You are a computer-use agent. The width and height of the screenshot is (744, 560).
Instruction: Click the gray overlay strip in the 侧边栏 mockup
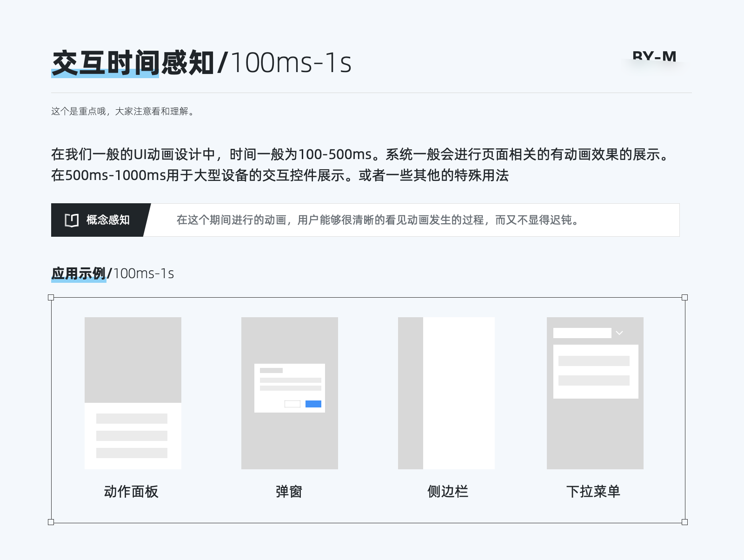410,393
